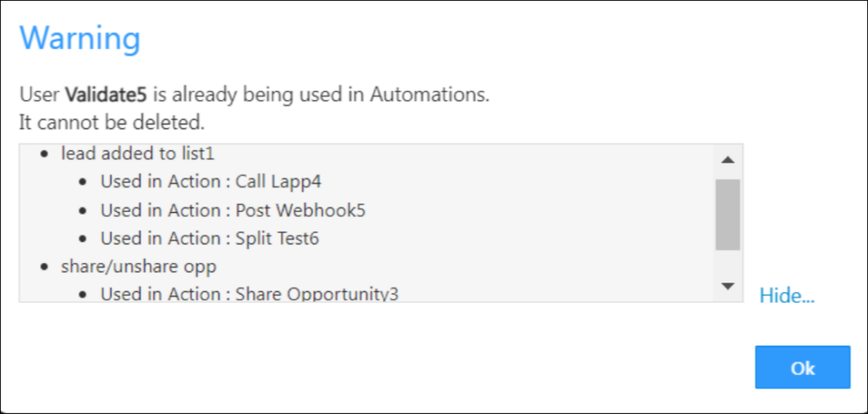This screenshot has width=868, height=414.
Task: Click the gray scrollbar thumb
Action: (x=727, y=214)
